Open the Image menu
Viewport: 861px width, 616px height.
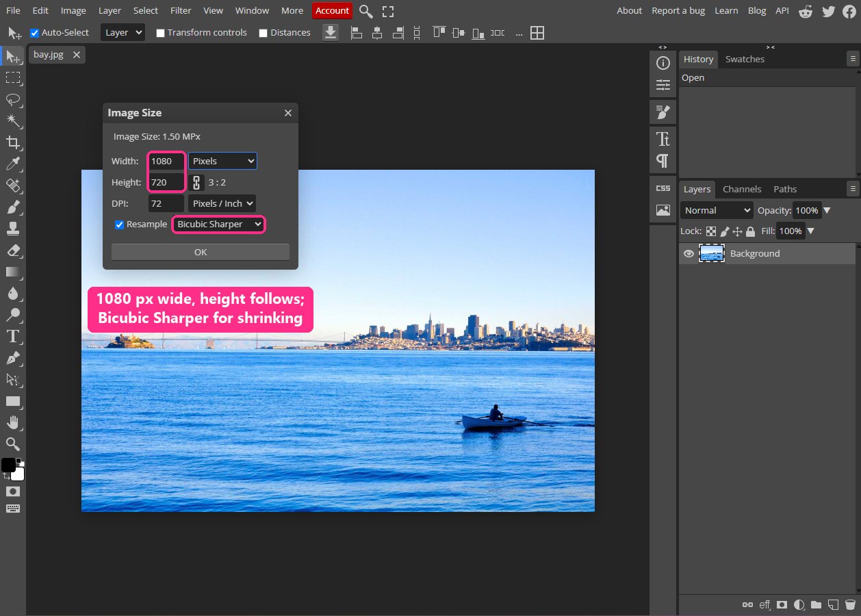pyautogui.click(x=73, y=10)
